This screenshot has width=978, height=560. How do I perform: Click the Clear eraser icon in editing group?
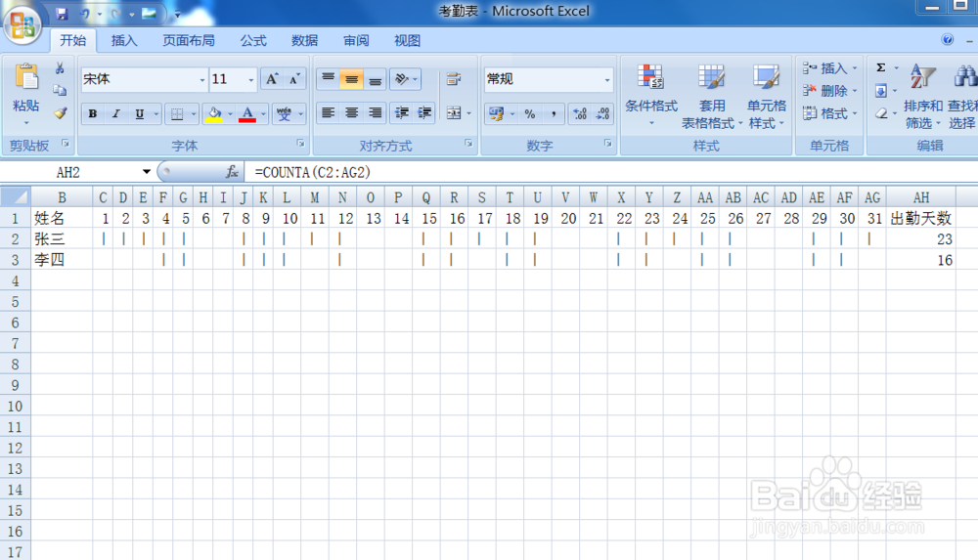coord(881,113)
